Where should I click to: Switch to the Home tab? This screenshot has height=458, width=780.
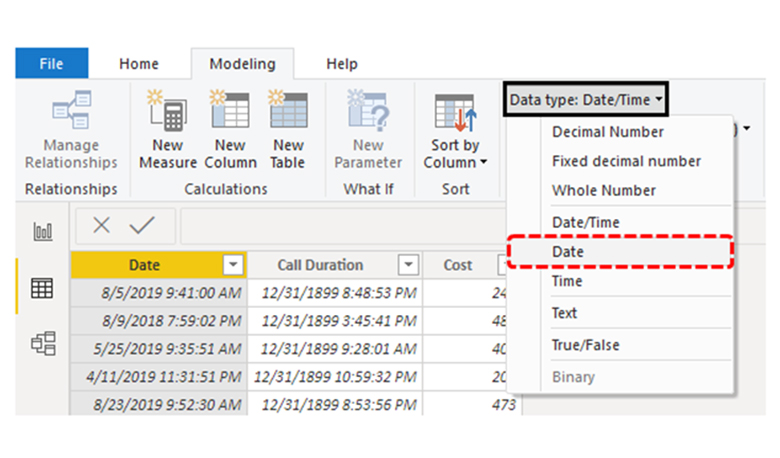pyautogui.click(x=139, y=64)
